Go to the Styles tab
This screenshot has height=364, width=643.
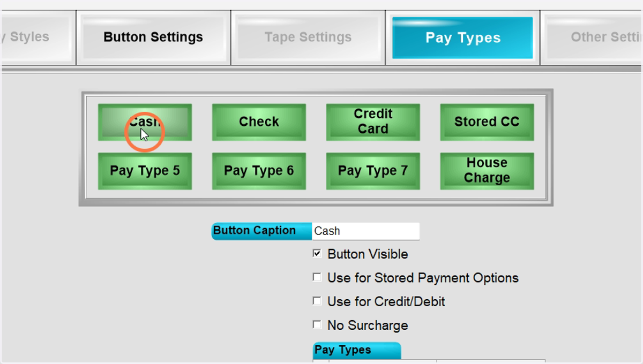[x=35, y=37]
